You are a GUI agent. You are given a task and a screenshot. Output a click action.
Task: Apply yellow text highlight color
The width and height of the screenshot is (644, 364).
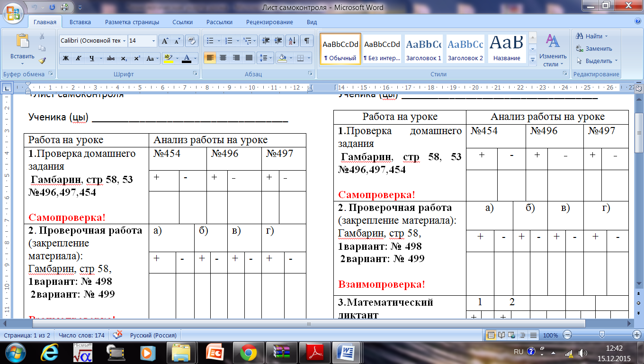[x=168, y=58]
